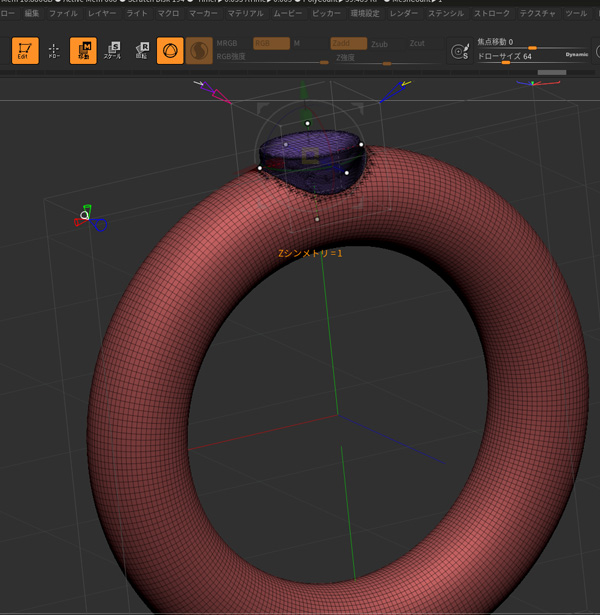Enable the Zsub mode button
The height and width of the screenshot is (615, 600).
379,44
